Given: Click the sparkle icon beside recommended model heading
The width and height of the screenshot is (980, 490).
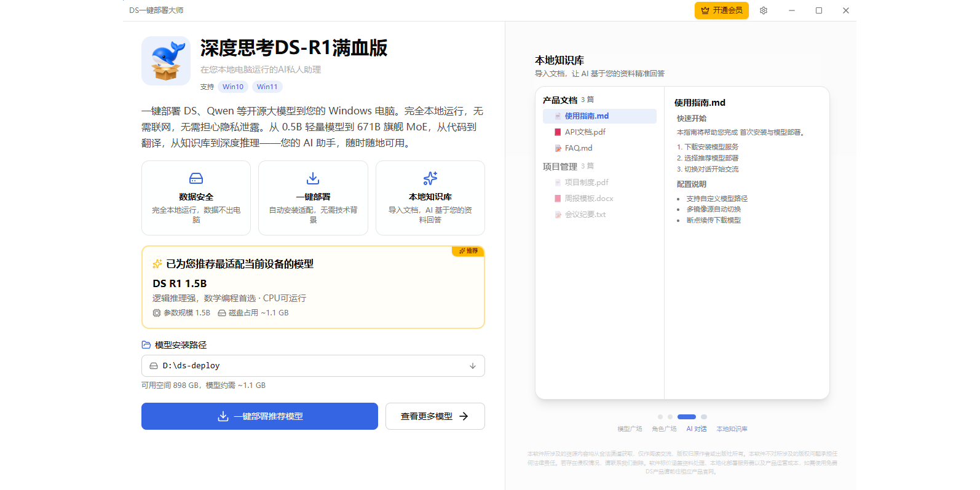Looking at the screenshot, I should [157, 264].
